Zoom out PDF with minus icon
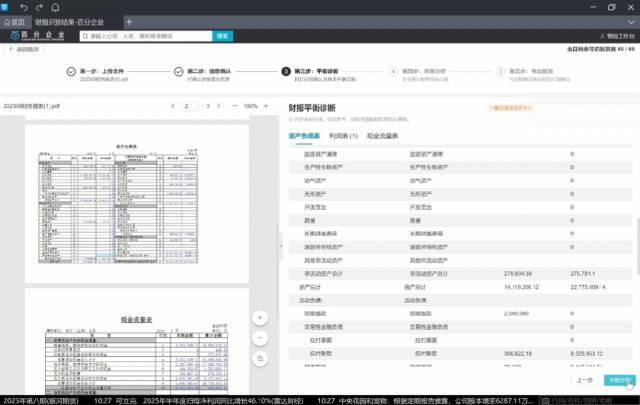Image resolution: width=640 pixels, height=405 pixels. 235,105
